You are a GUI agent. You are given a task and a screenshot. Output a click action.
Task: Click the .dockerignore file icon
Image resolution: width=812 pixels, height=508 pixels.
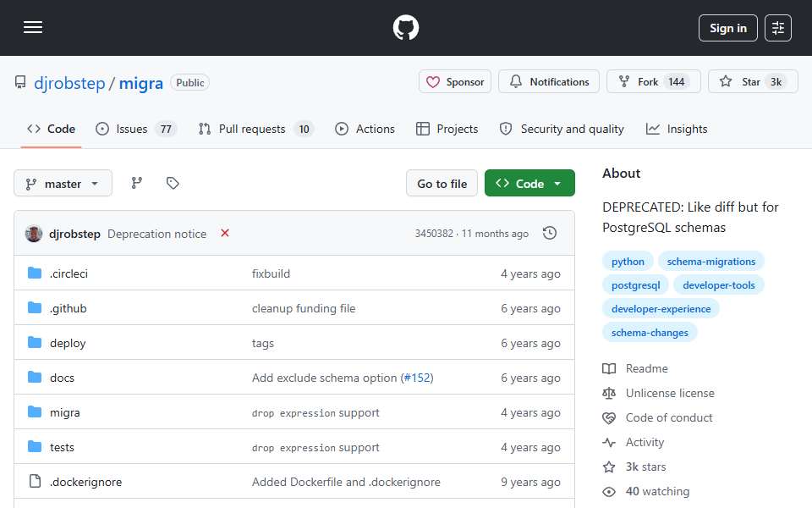coord(35,482)
